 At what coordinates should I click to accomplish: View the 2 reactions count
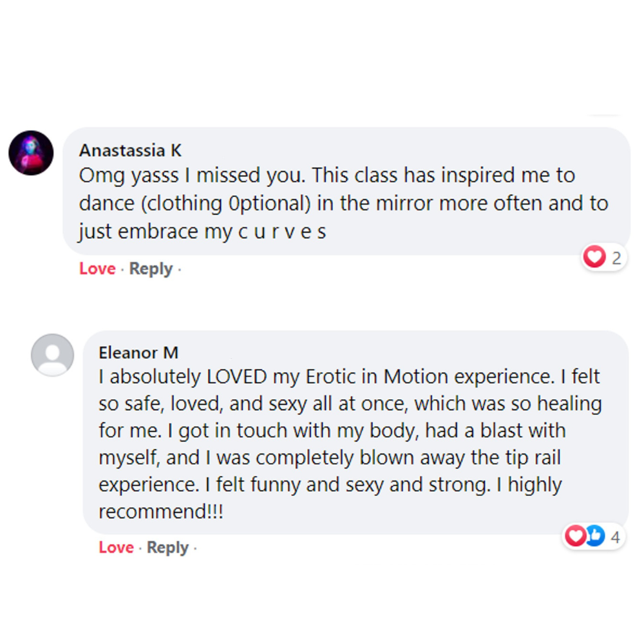pyautogui.click(x=616, y=258)
